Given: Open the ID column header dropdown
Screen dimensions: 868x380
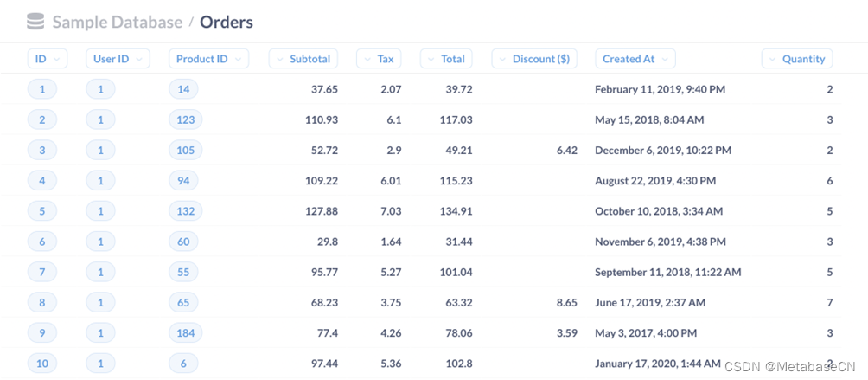Looking at the screenshot, I should pyautogui.click(x=48, y=59).
